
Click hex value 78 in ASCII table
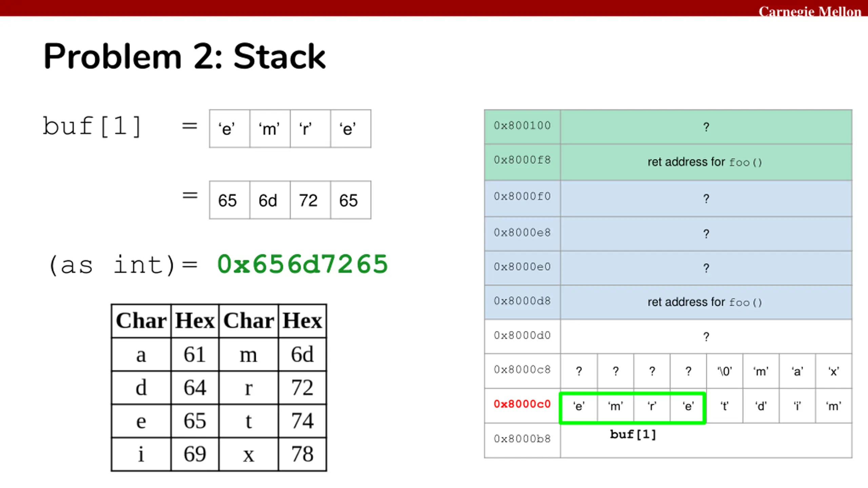point(302,454)
